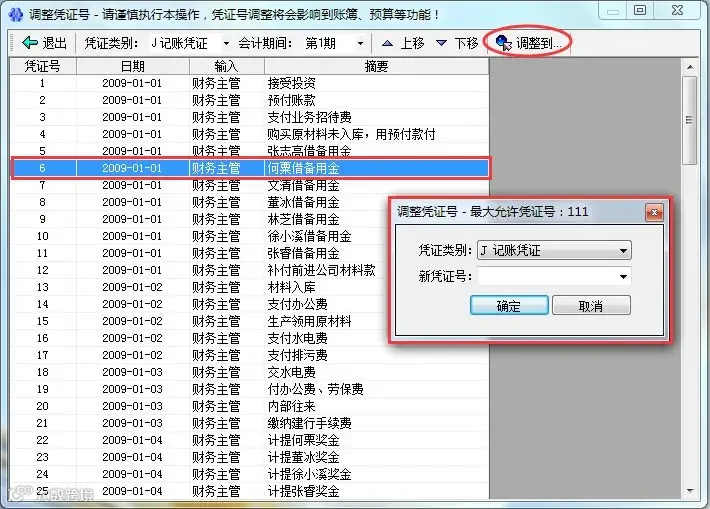Image resolution: width=710 pixels, height=509 pixels.
Task: Select row with 接受投资 summary
Action: click(x=249, y=83)
